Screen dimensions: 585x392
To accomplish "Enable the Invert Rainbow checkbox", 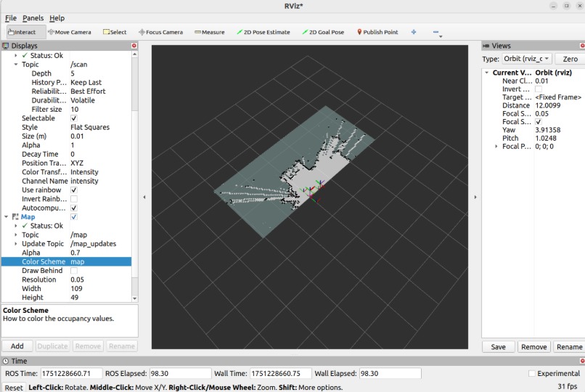I will coord(74,199).
